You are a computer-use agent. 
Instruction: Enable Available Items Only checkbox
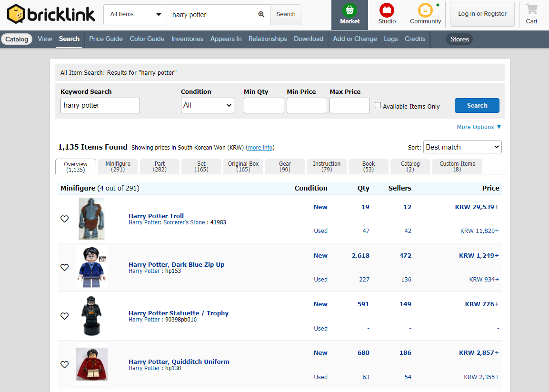(378, 105)
